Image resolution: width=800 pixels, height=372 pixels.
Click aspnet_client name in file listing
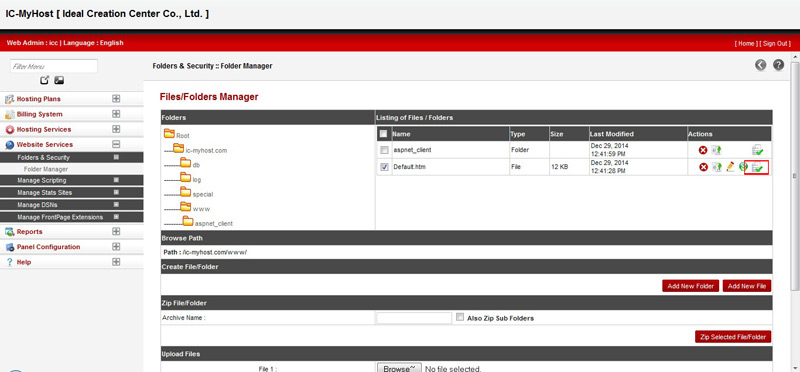coord(412,150)
